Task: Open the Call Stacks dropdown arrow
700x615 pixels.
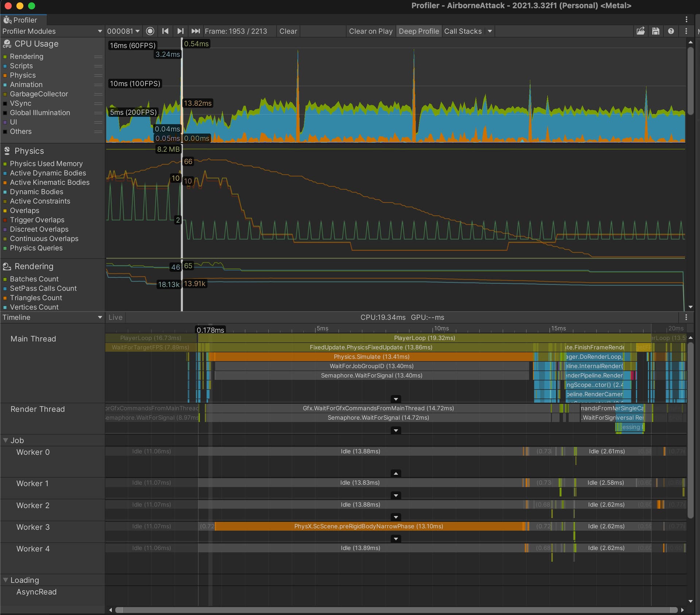Action: click(490, 31)
